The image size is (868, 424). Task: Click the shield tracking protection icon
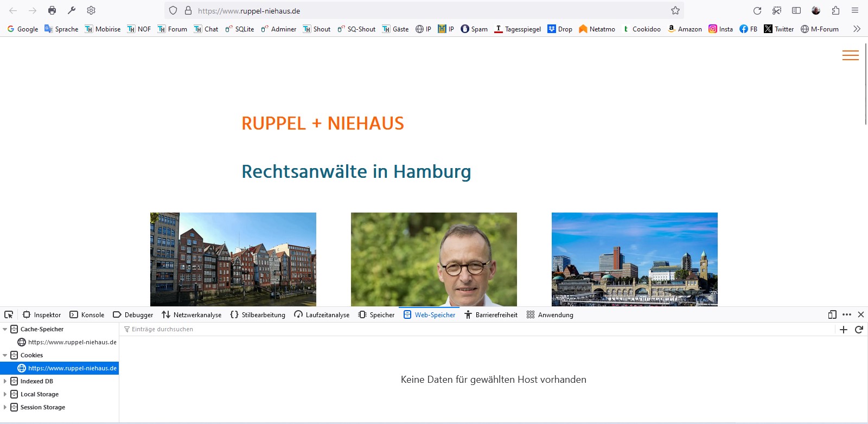point(173,10)
